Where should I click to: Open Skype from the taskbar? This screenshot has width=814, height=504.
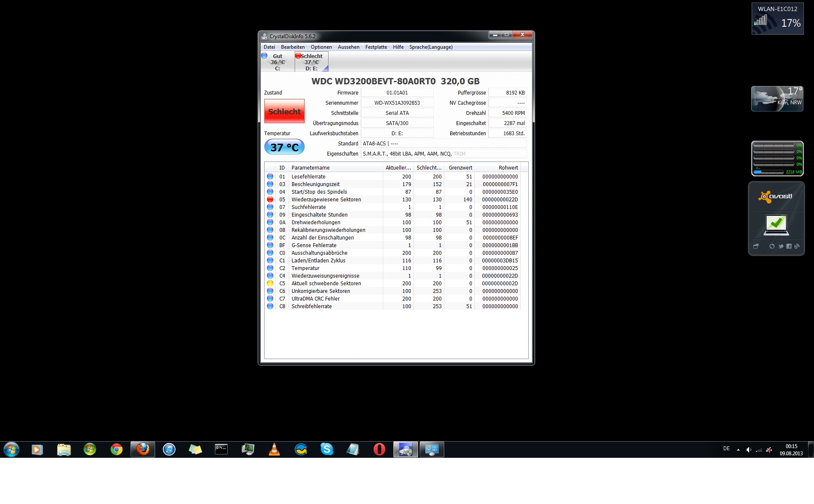coord(327,449)
